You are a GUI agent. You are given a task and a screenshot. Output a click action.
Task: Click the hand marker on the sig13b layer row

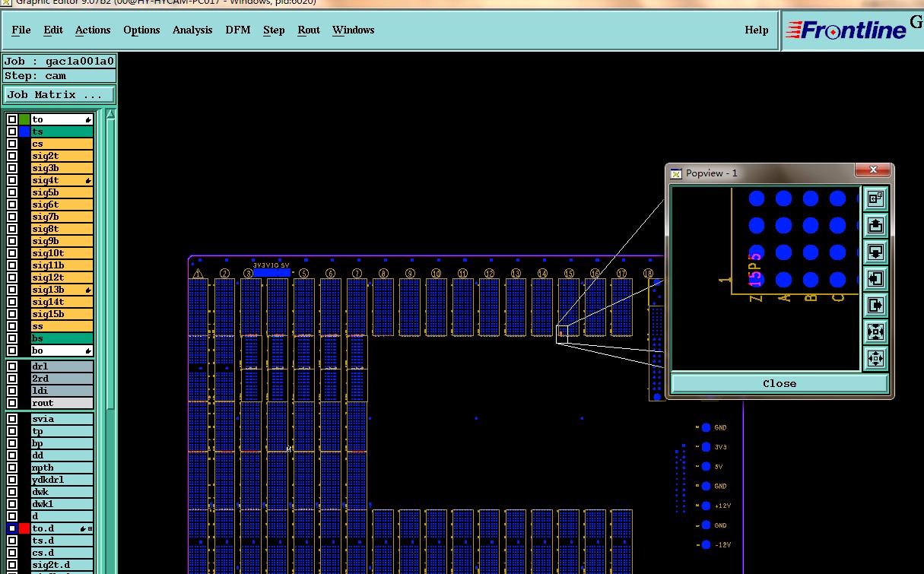point(88,290)
